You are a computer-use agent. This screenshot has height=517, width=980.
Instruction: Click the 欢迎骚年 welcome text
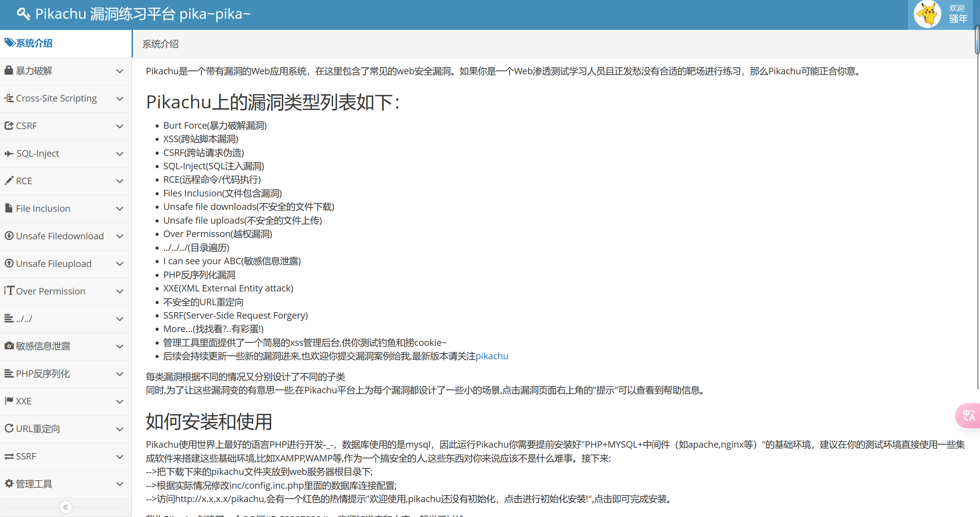coord(958,14)
